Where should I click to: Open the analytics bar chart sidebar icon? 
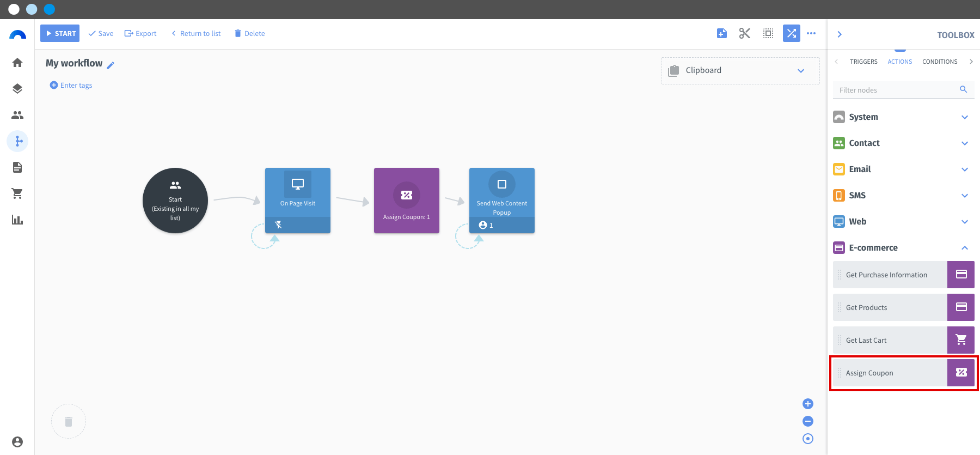coord(17,220)
